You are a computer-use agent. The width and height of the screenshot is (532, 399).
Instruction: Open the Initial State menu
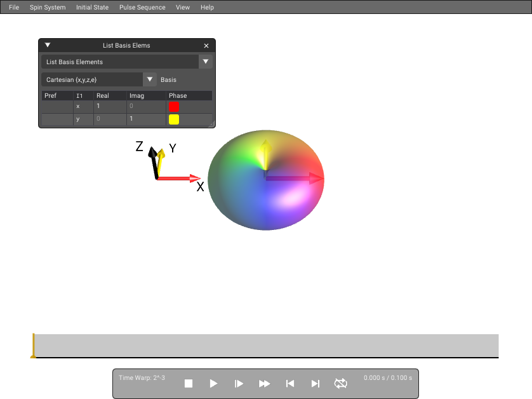92,7
